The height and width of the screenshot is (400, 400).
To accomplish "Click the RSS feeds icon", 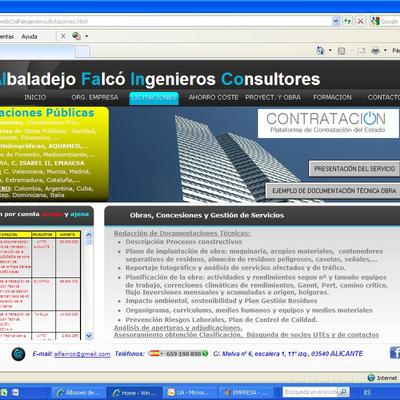I will [341, 51].
